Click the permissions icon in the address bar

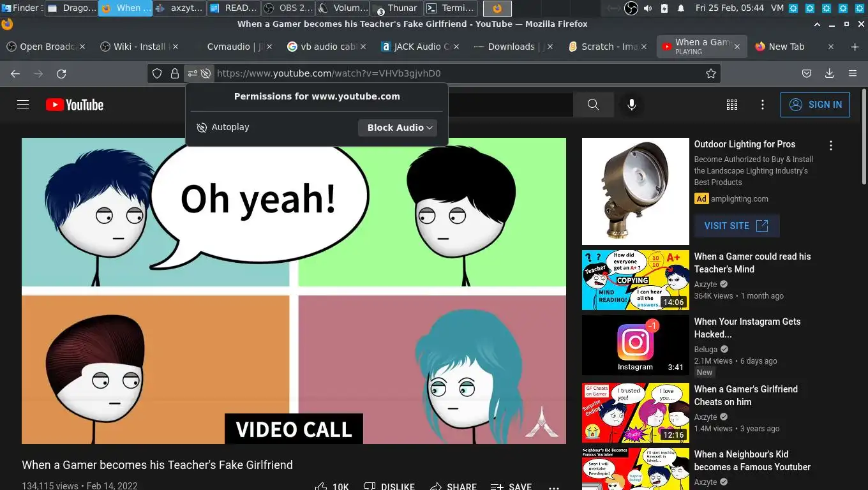pos(193,73)
